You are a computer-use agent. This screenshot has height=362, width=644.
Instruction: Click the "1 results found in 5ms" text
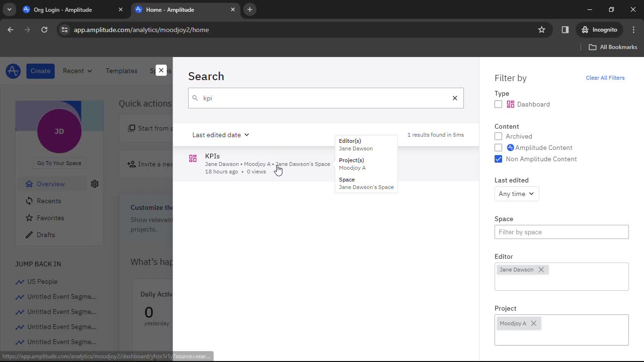[x=436, y=135]
